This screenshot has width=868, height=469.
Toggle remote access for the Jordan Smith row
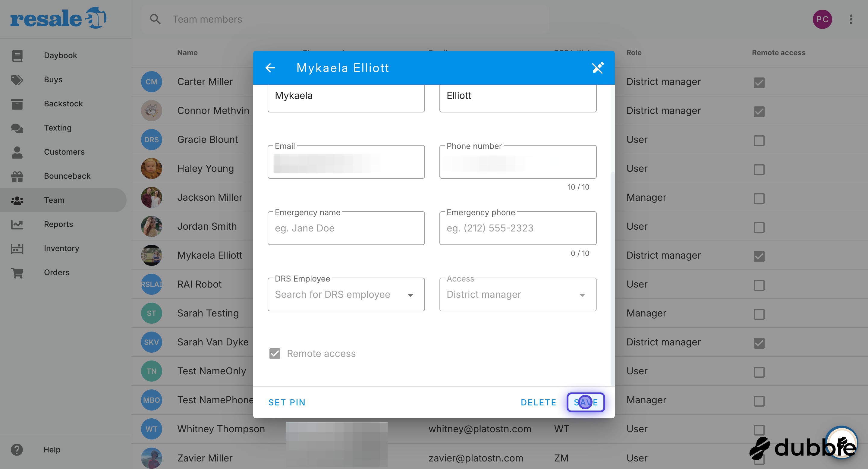click(x=759, y=228)
